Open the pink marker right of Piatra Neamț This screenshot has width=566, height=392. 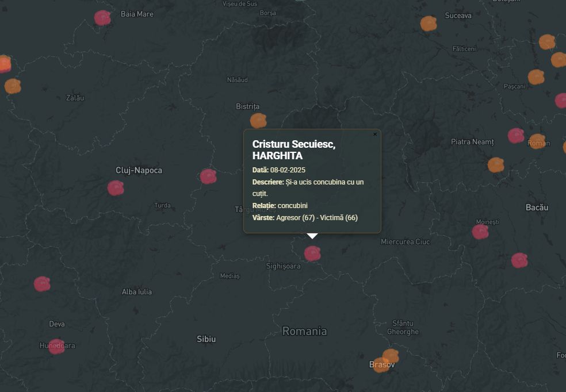516,136
